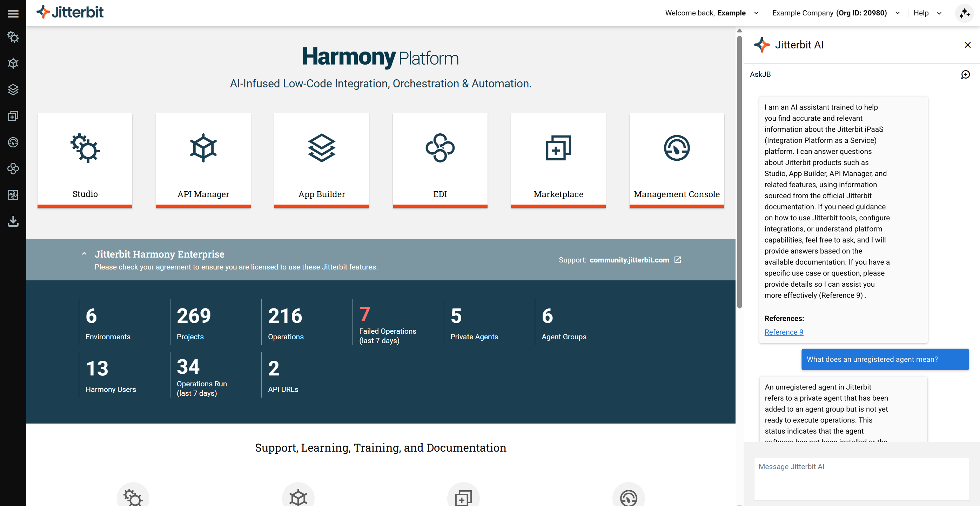Expand the Welcome back Example user dropdown
Image resolution: width=980 pixels, height=506 pixels.
(756, 13)
